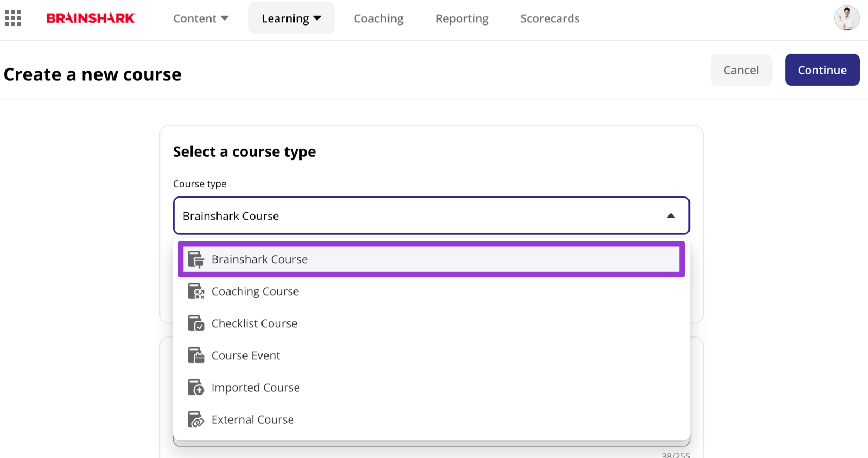Choose Checklist Course from the list

click(x=431, y=323)
